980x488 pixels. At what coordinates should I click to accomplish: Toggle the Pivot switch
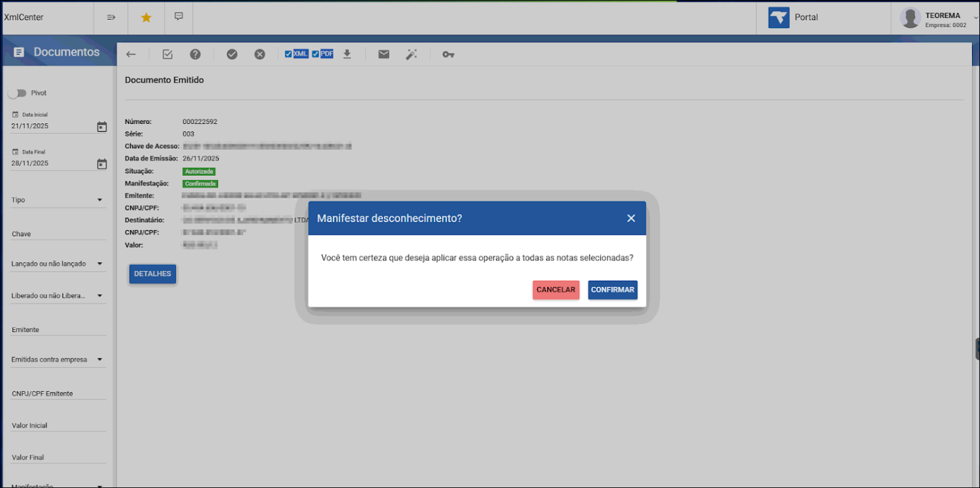[x=18, y=93]
